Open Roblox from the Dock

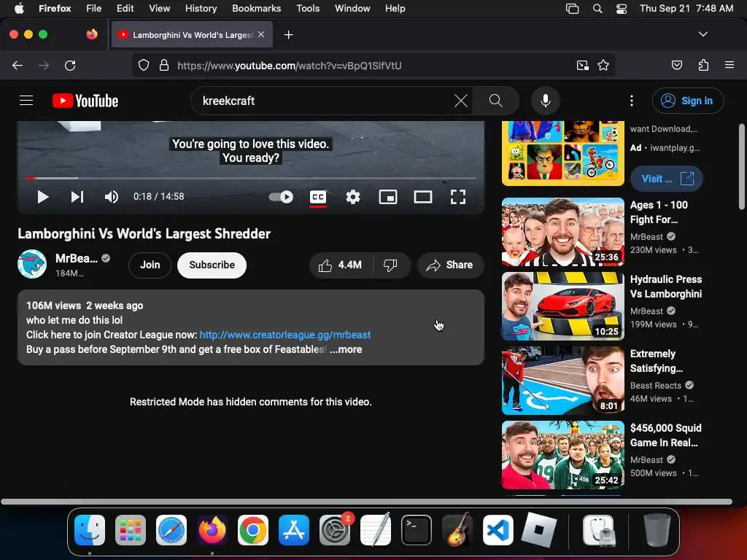[539, 529]
